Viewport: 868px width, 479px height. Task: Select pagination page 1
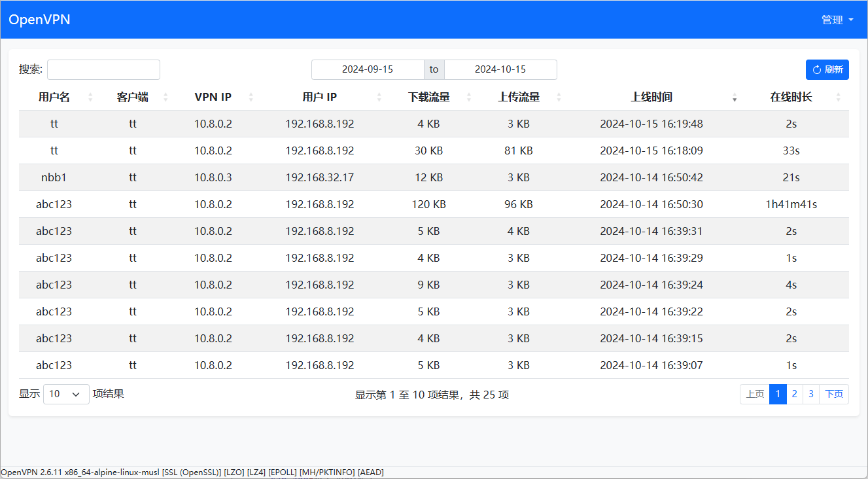[778, 394]
